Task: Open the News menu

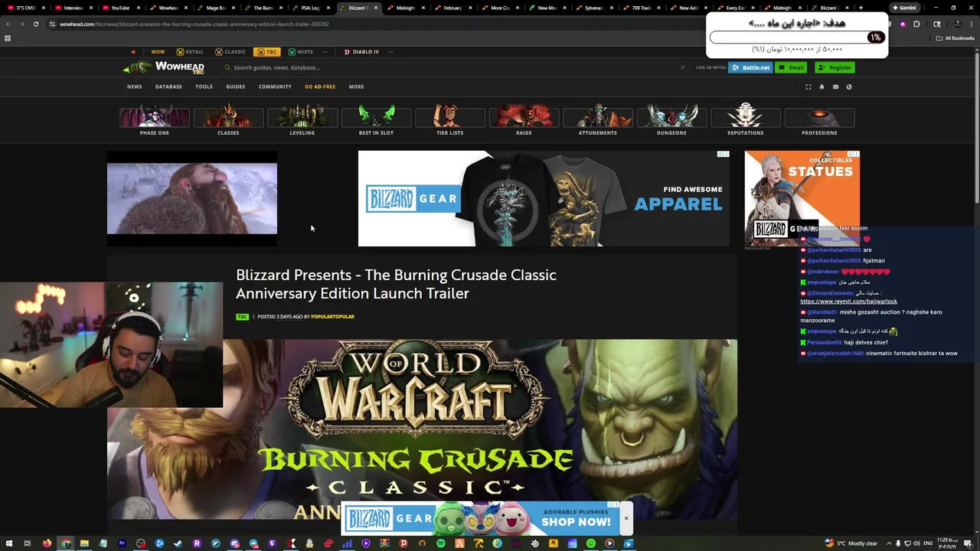Action: [x=135, y=86]
